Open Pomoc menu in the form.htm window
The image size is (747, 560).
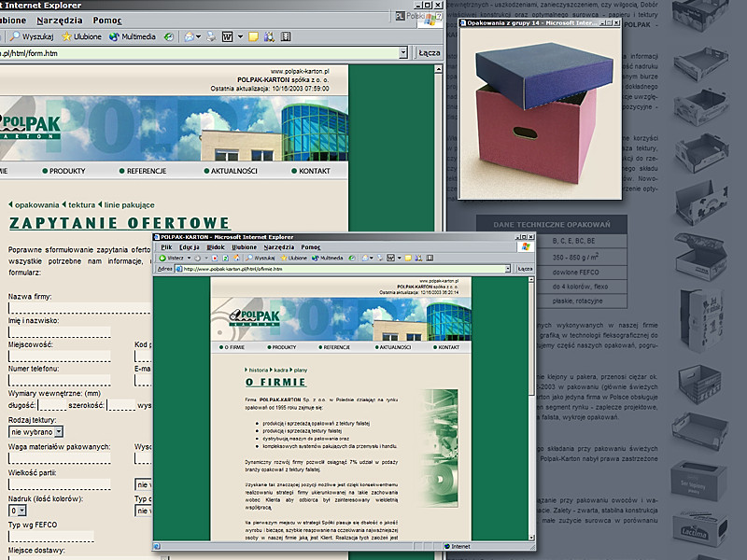(107, 21)
